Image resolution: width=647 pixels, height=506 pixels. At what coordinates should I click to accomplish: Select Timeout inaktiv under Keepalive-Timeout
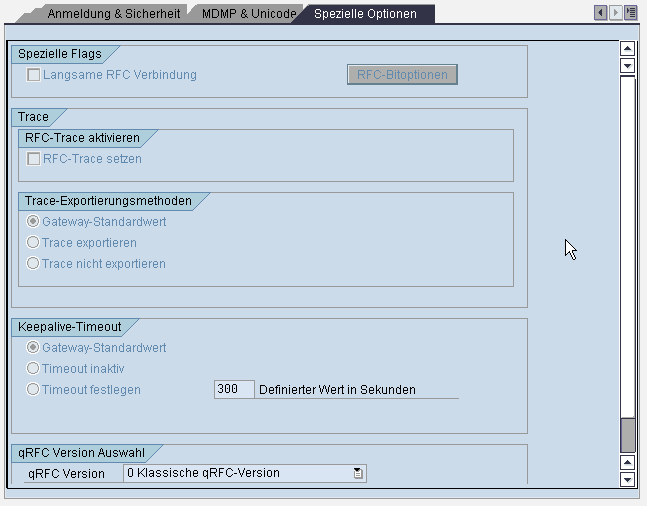34,369
